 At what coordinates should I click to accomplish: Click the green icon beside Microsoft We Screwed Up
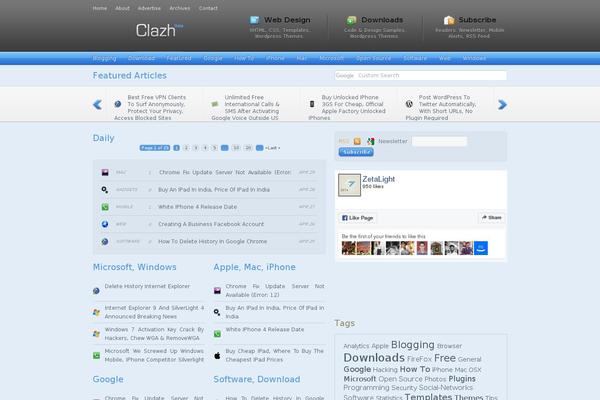(x=96, y=356)
